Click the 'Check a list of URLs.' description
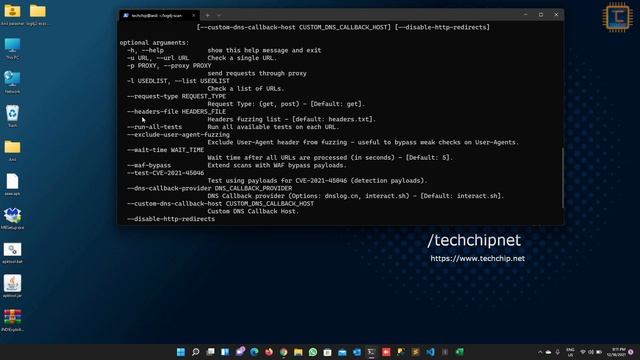Image resolution: width=640 pixels, height=360 pixels. tap(246, 89)
